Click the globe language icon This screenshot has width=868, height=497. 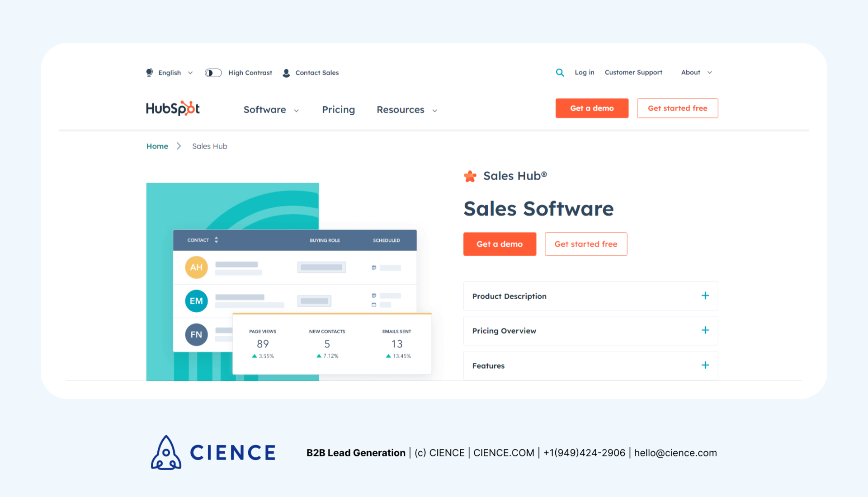[x=149, y=72]
